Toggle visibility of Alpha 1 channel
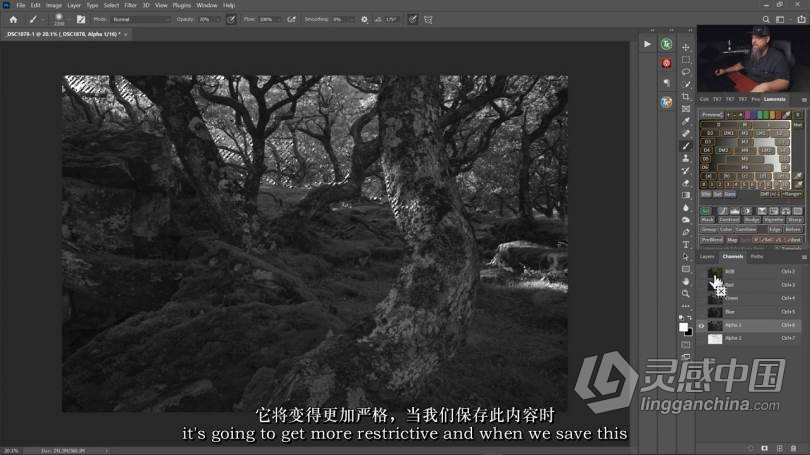The image size is (810, 455). pyautogui.click(x=701, y=326)
